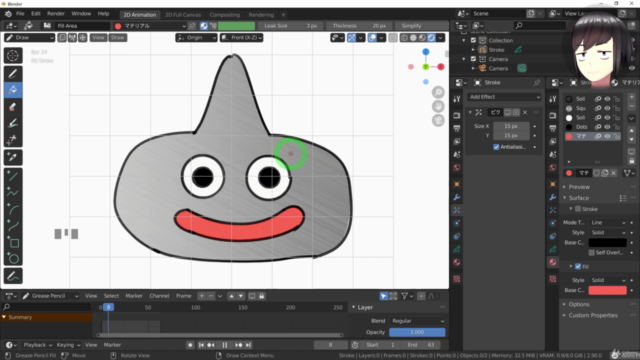Expand the Options panel
Image resolution: width=640 pixels, height=360 pixels.
(x=579, y=304)
